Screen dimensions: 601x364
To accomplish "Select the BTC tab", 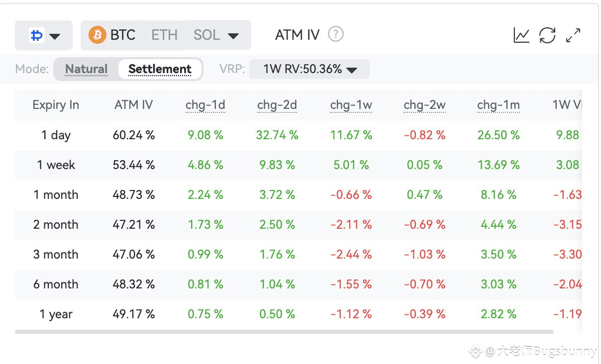I will [123, 35].
